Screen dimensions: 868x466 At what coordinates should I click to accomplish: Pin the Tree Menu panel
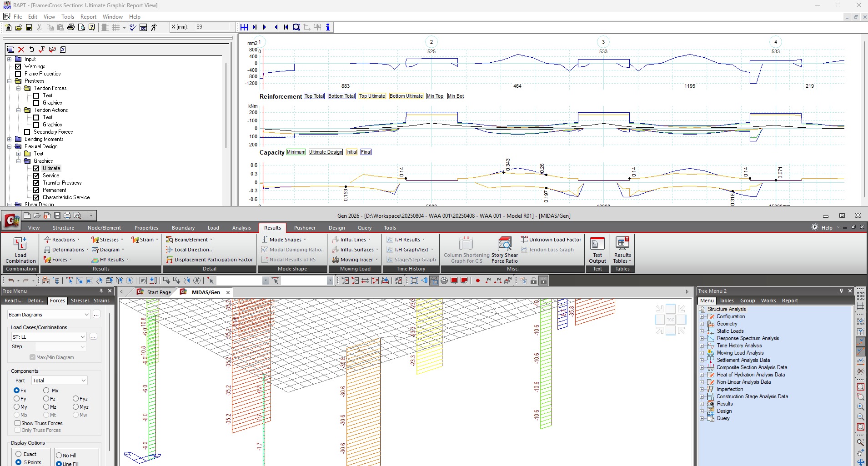tap(101, 291)
